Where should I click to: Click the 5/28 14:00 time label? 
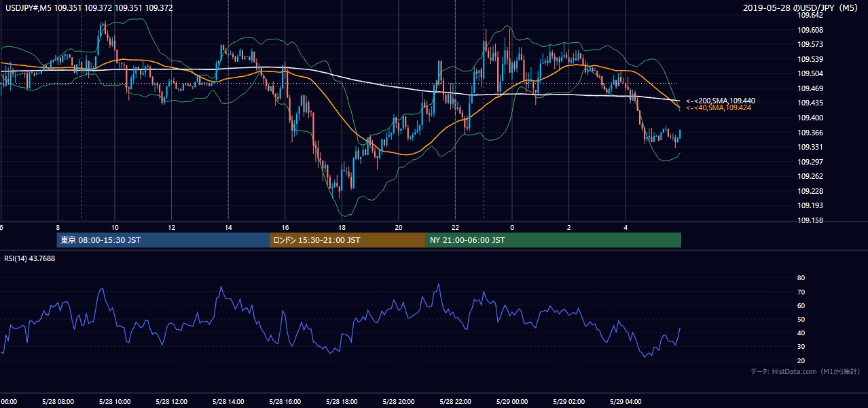click(228, 401)
